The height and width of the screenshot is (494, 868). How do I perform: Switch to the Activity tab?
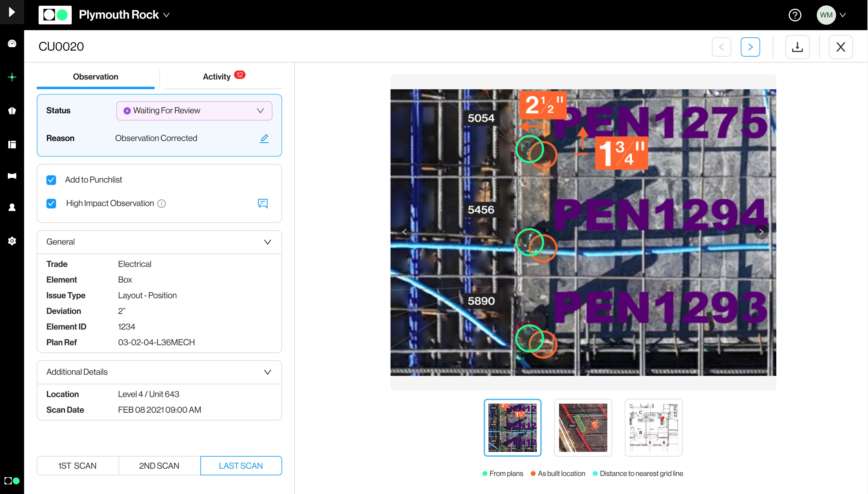223,77
